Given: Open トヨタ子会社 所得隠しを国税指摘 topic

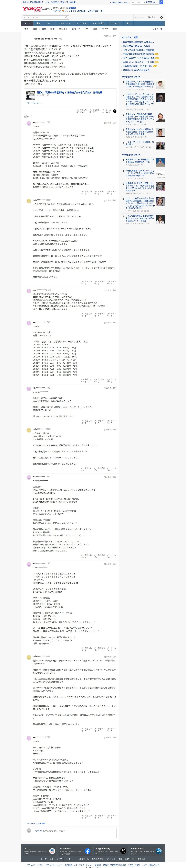Looking at the screenshot, I should pyautogui.click(x=138, y=50).
